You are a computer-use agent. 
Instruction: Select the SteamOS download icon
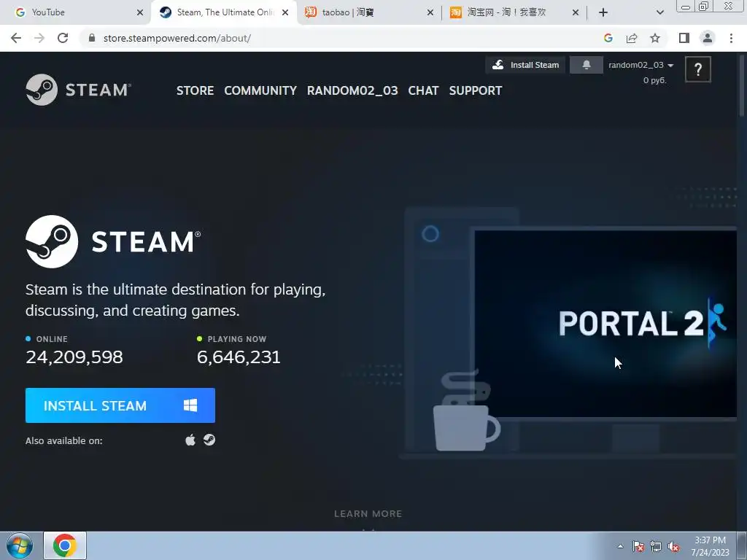pyautogui.click(x=209, y=440)
